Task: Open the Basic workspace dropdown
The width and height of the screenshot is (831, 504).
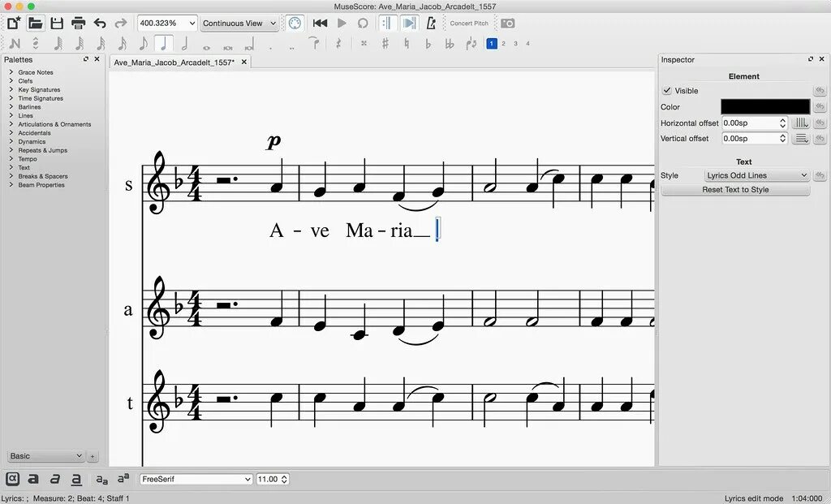Action: [x=45, y=456]
